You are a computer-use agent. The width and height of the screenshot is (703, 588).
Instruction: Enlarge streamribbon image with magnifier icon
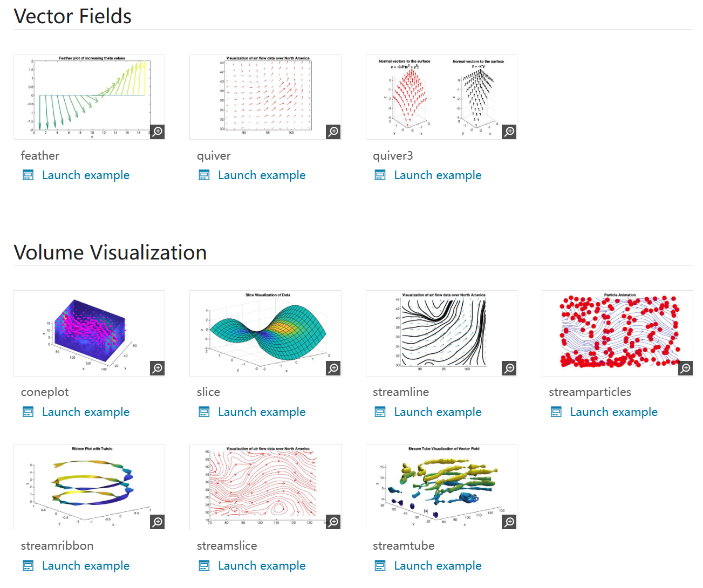click(x=157, y=522)
